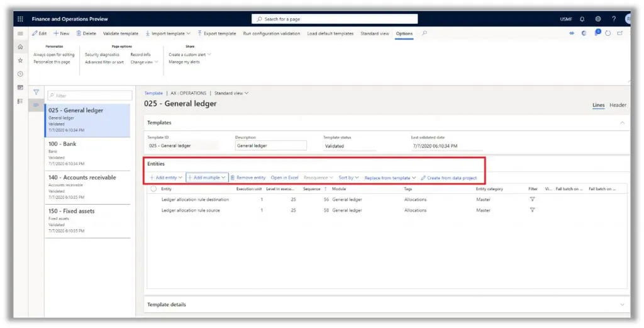Click the search magnifier in action pane
This screenshot has width=644, height=328.
click(425, 33)
